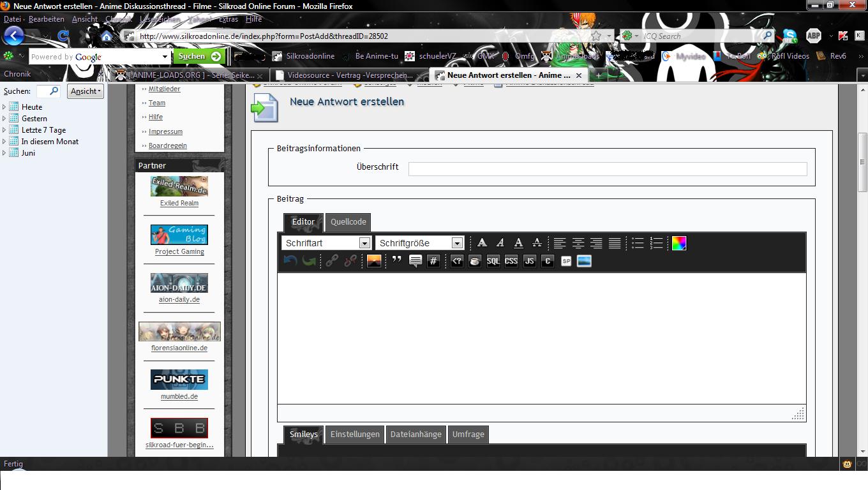Expand the Gestern history folder
This screenshot has width=868, height=490.
[4, 119]
